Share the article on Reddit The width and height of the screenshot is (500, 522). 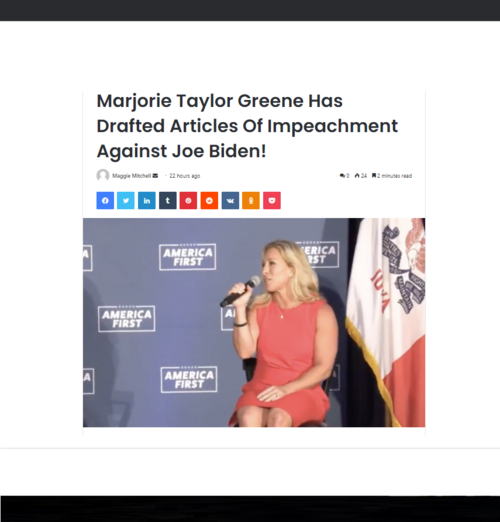209,200
